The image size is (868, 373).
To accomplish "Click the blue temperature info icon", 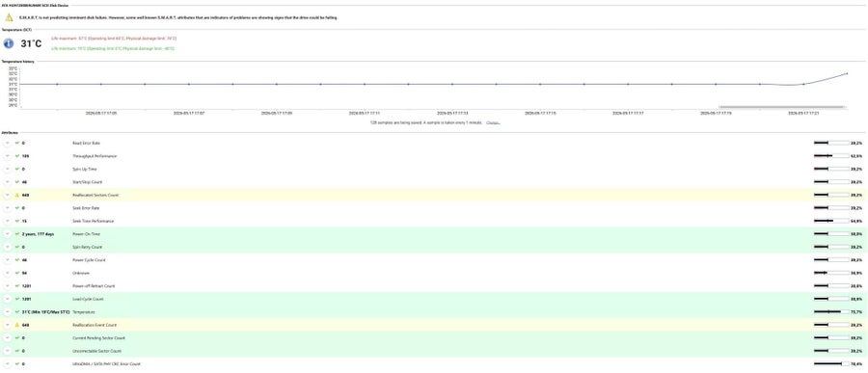I will point(9,43).
